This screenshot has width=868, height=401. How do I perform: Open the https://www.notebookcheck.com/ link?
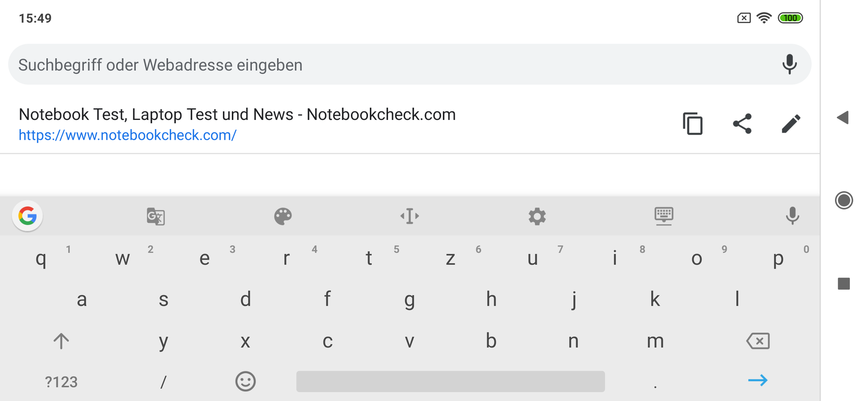coord(127,135)
